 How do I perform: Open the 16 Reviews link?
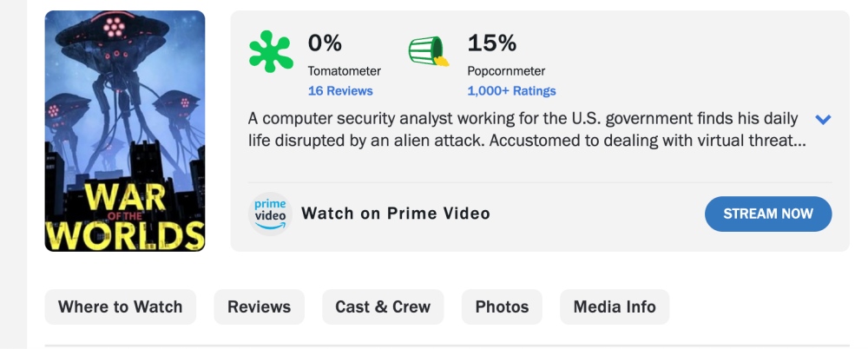(x=340, y=91)
